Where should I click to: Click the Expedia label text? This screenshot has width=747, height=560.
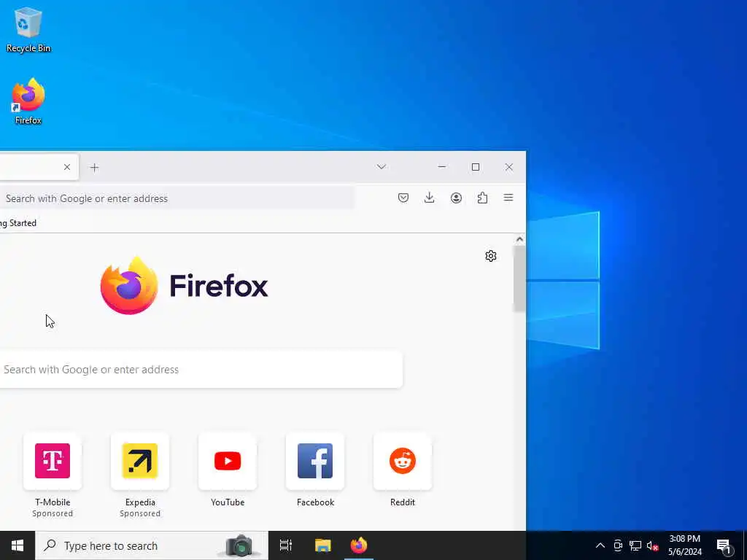[140, 502]
